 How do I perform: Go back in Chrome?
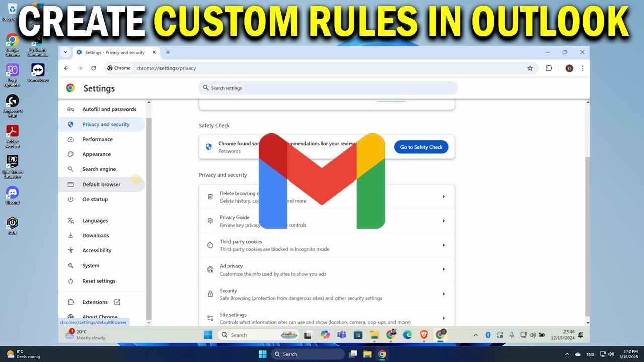click(66, 68)
